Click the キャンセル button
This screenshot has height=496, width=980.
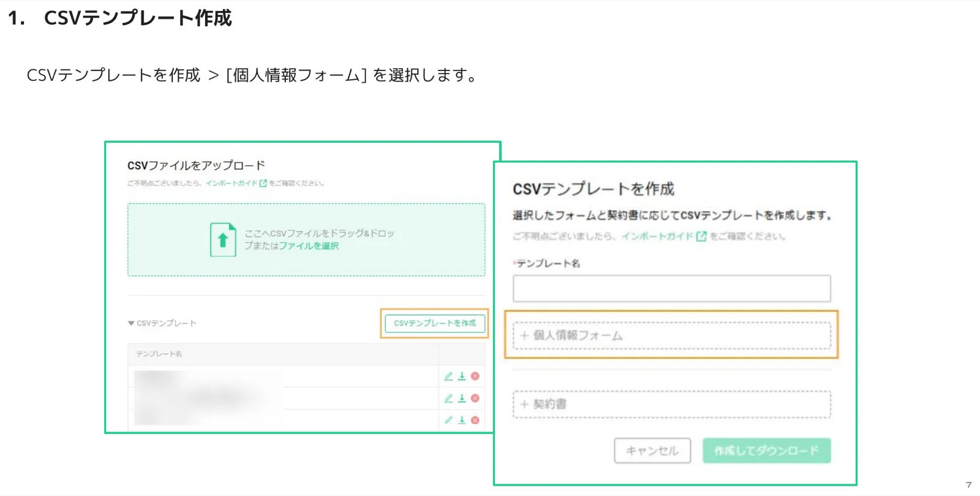pyautogui.click(x=652, y=451)
